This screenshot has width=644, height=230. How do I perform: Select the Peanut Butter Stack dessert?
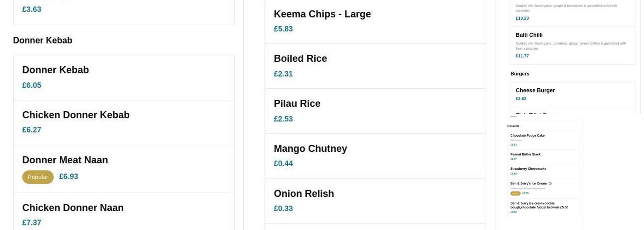coord(543,156)
